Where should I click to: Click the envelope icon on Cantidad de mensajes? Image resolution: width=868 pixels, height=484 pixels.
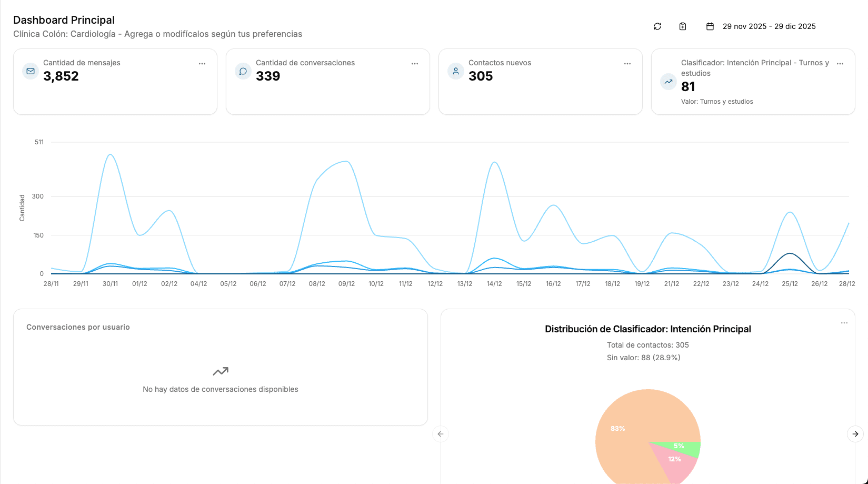click(30, 71)
